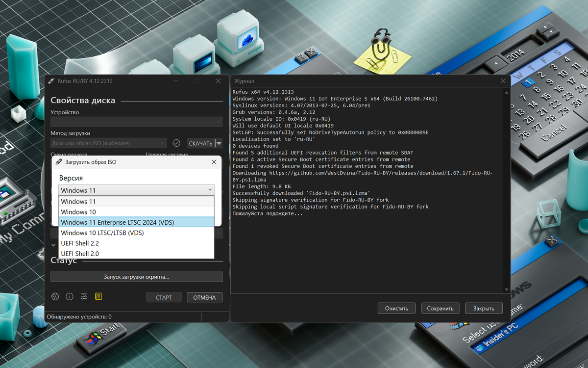Open Rufus language globe icon
The image size is (588, 368).
point(55,296)
